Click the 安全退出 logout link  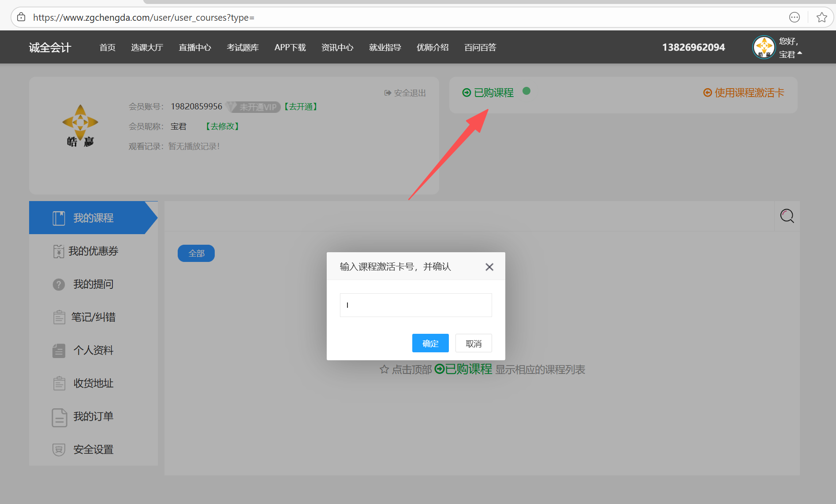405,93
